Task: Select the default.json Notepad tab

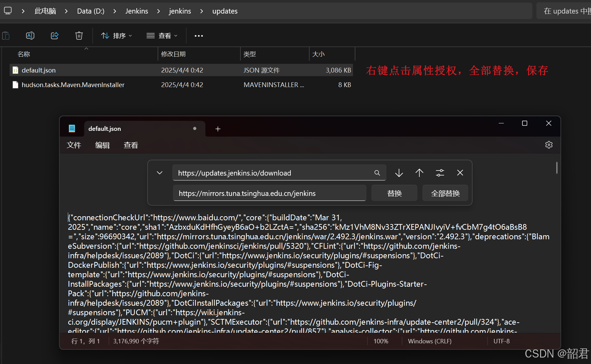Action: [145, 129]
